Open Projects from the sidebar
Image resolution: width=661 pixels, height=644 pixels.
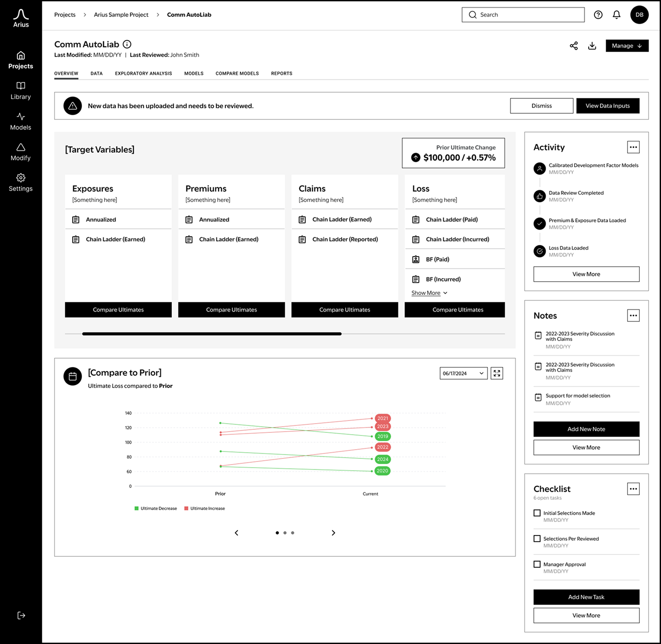coord(21,60)
